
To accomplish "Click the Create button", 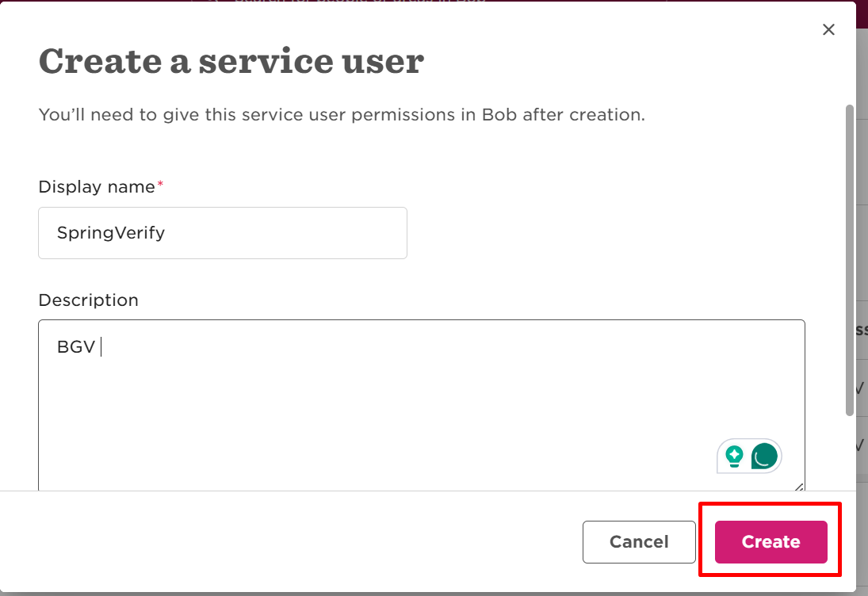I will pyautogui.click(x=770, y=542).
